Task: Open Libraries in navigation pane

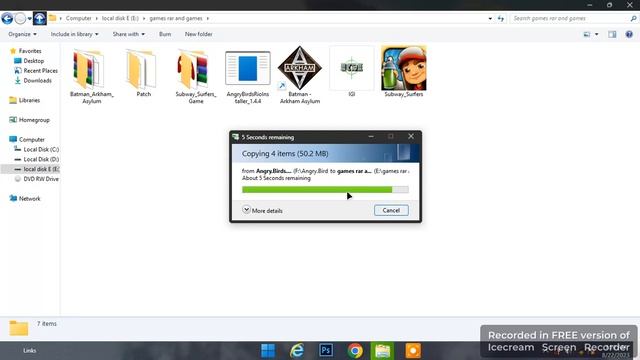Action: coord(24,100)
